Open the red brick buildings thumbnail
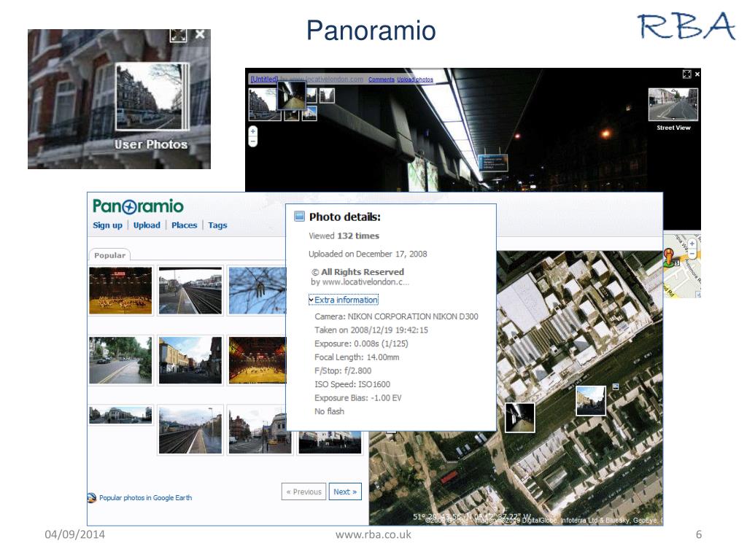 pyautogui.click(x=260, y=429)
